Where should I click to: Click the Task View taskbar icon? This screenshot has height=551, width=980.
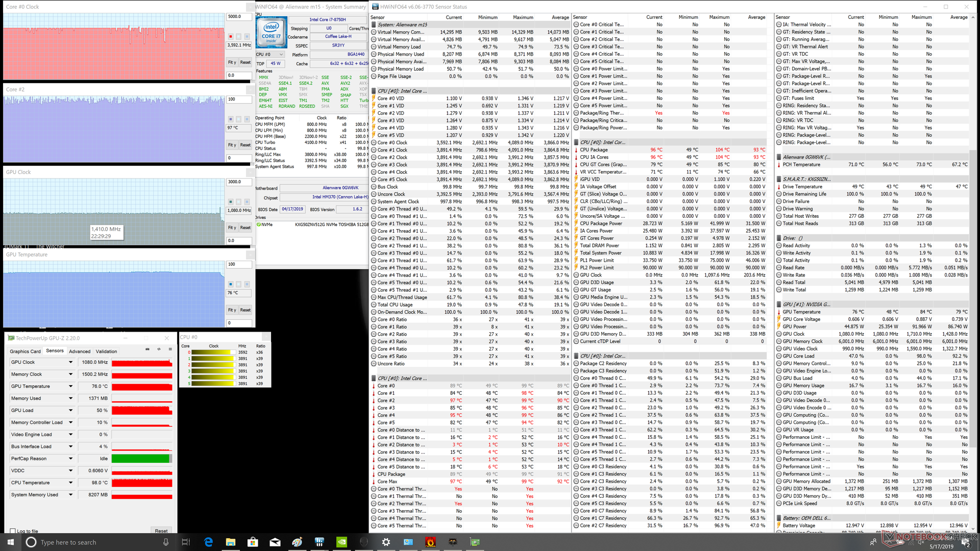[x=186, y=542]
